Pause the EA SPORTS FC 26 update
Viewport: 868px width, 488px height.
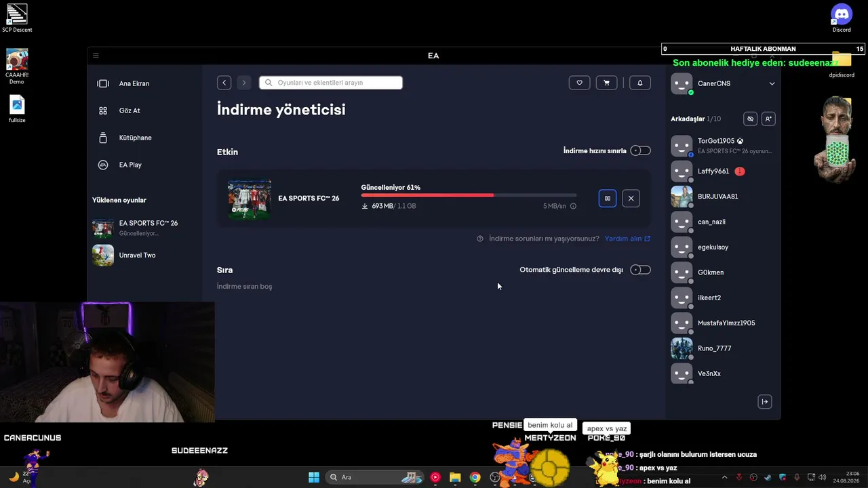[x=608, y=199]
